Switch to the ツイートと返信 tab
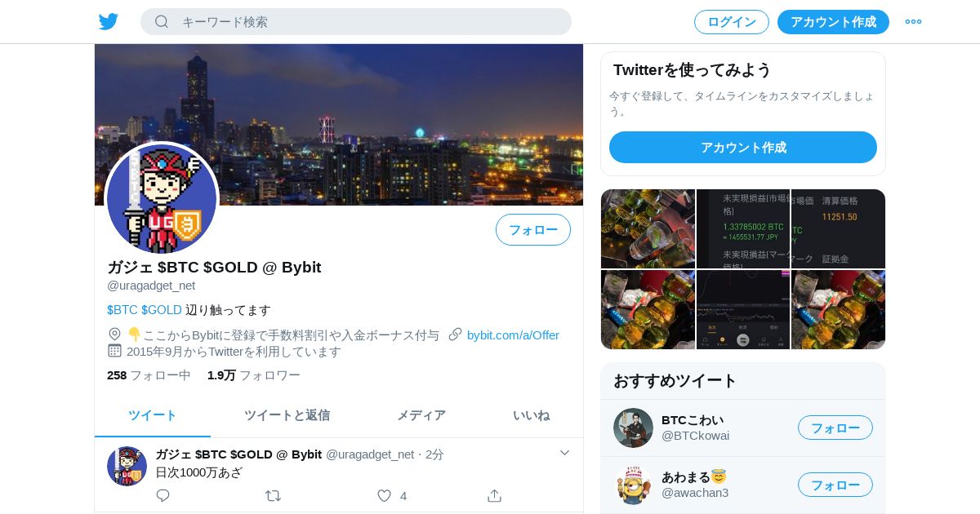This screenshot has width=980, height=514. tap(287, 415)
